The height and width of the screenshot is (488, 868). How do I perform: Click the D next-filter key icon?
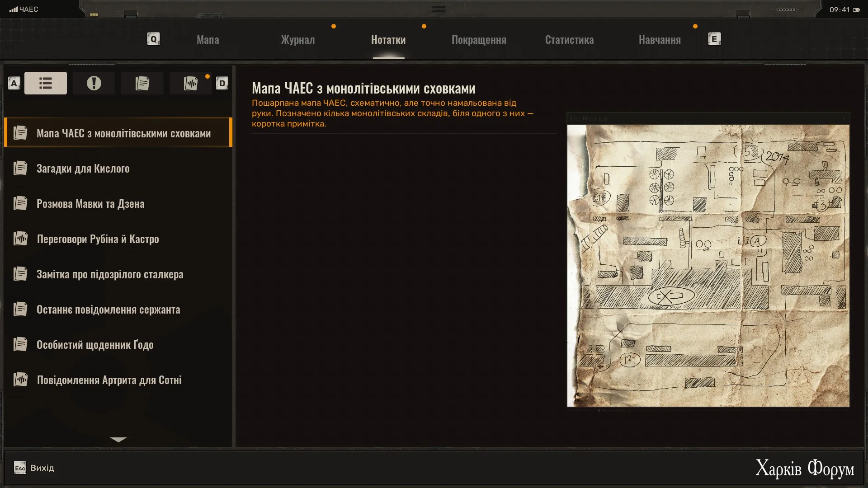[222, 83]
